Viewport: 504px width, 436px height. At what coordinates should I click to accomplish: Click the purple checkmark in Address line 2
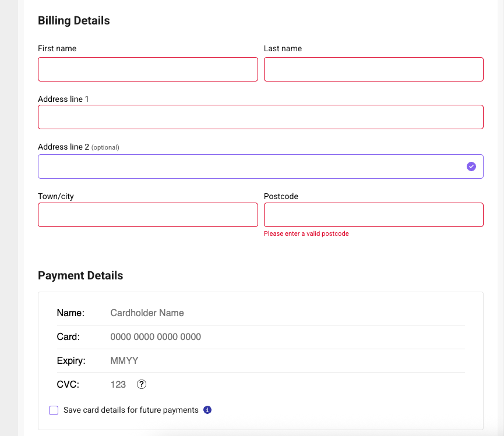coord(471,166)
